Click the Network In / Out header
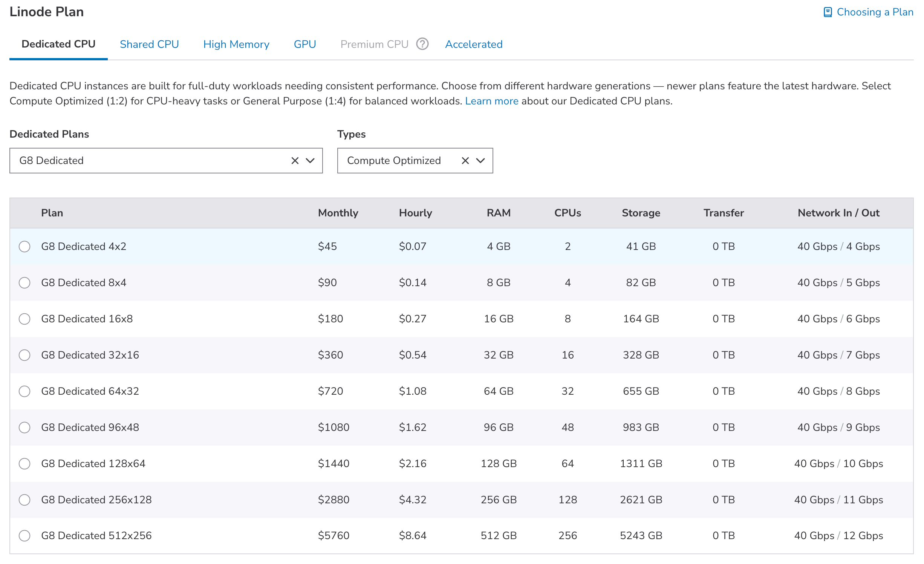The width and height of the screenshot is (924, 564). tap(838, 213)
